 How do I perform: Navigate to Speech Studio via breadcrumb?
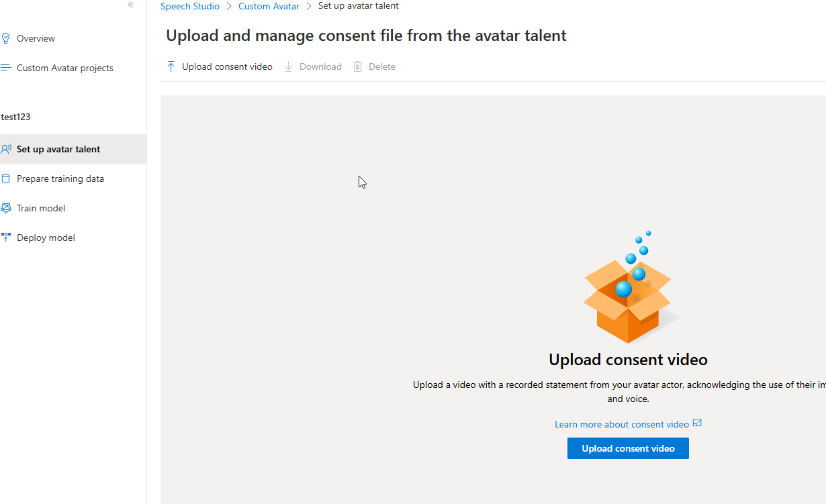click(190, 5)
